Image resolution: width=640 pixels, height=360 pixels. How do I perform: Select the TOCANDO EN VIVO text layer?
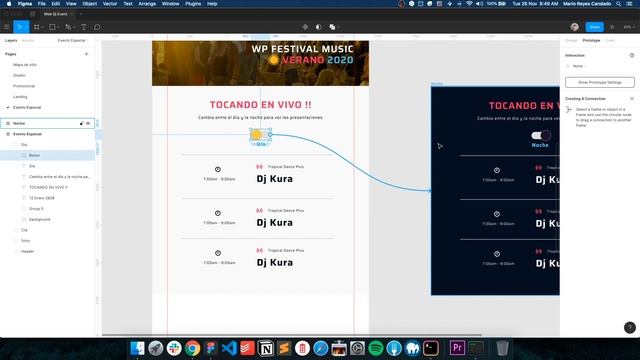[x=47, y=187]
